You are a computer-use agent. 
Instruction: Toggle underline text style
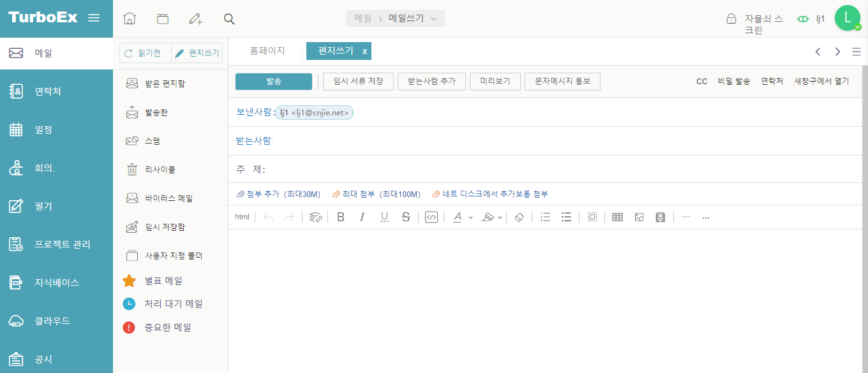coord(384,217)
